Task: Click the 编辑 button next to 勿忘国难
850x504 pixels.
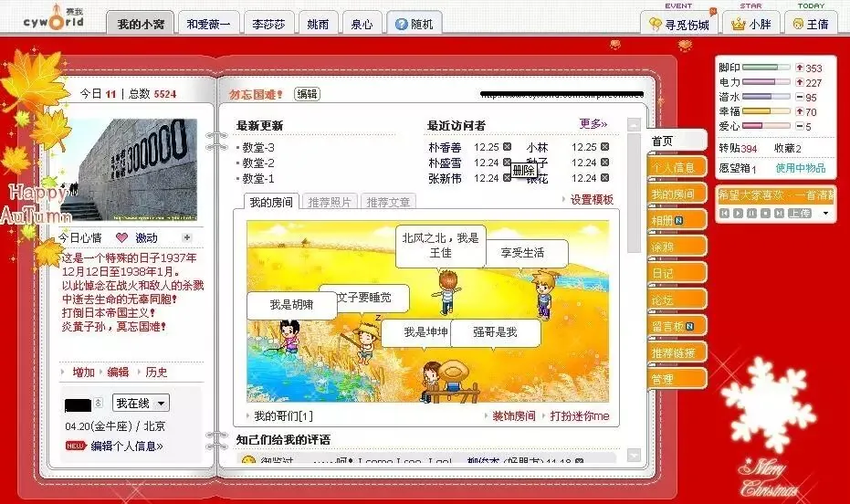Action: click(x=307, y=94)
